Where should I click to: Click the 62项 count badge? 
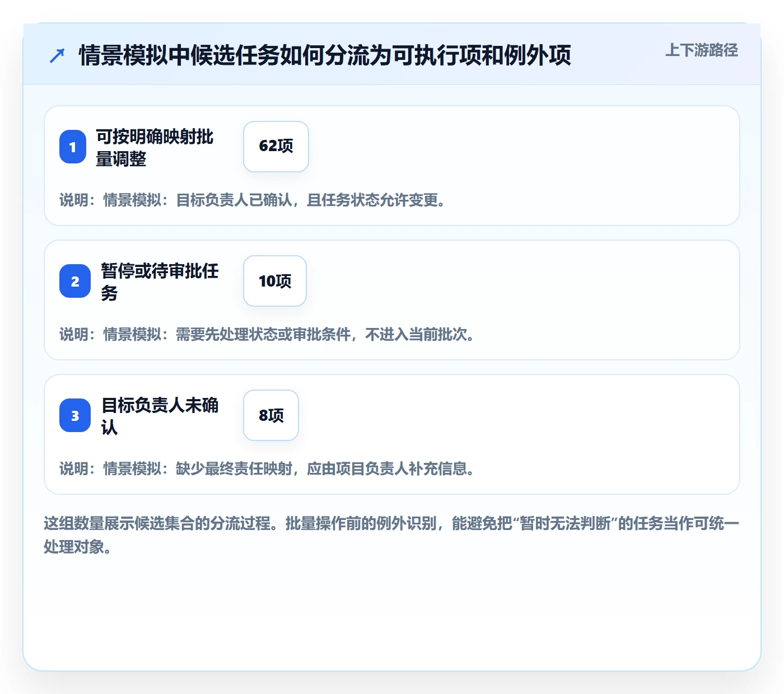(276, 147)
